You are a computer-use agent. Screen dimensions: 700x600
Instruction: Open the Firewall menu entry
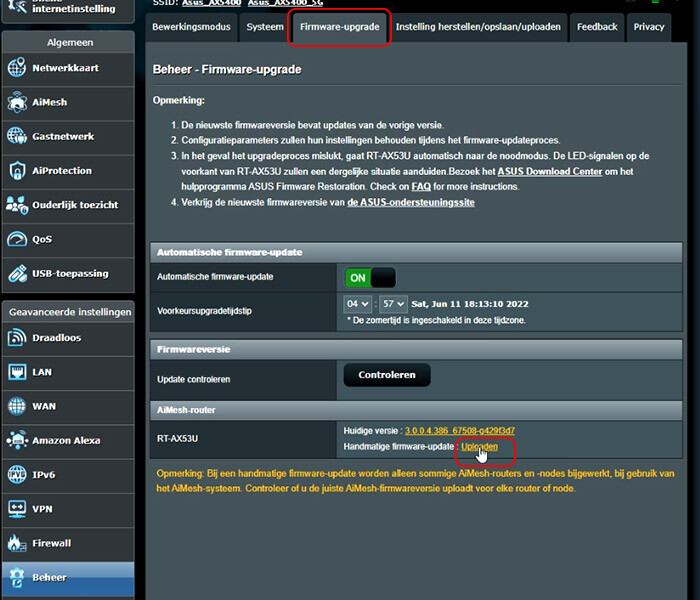pyautogui.click(x=68, y=543)
